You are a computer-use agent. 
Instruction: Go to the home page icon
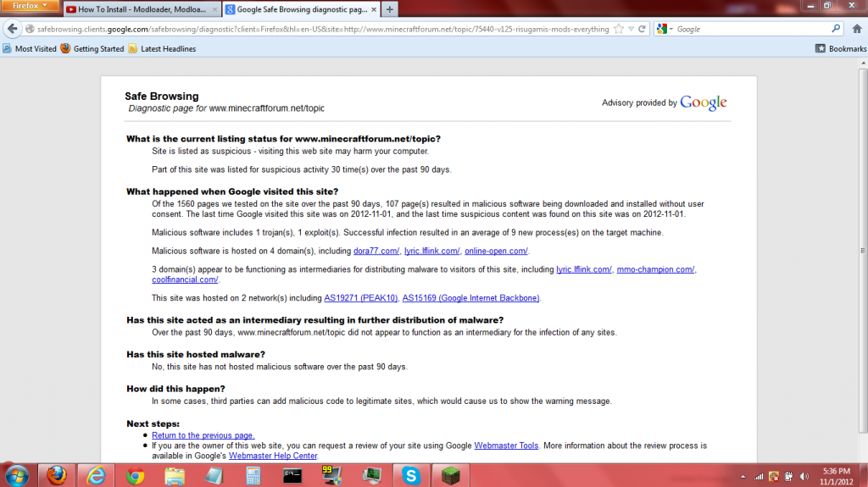[857, 29]
